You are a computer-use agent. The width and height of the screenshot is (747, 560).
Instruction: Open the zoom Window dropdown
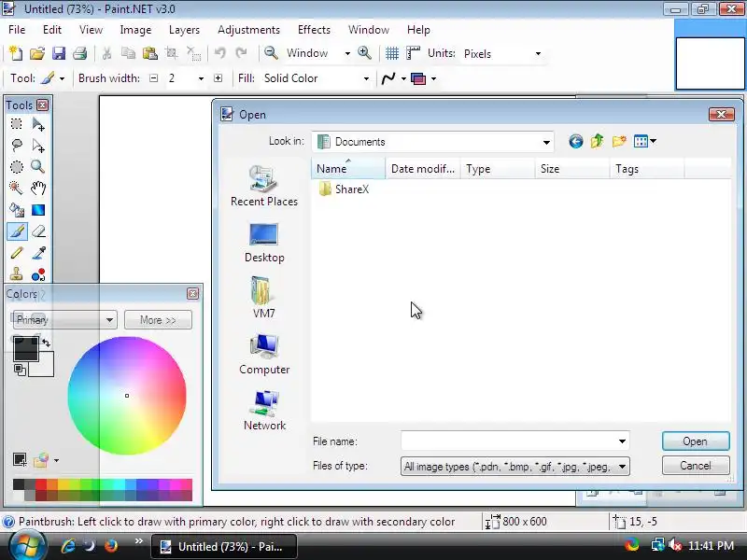(347, 53)
